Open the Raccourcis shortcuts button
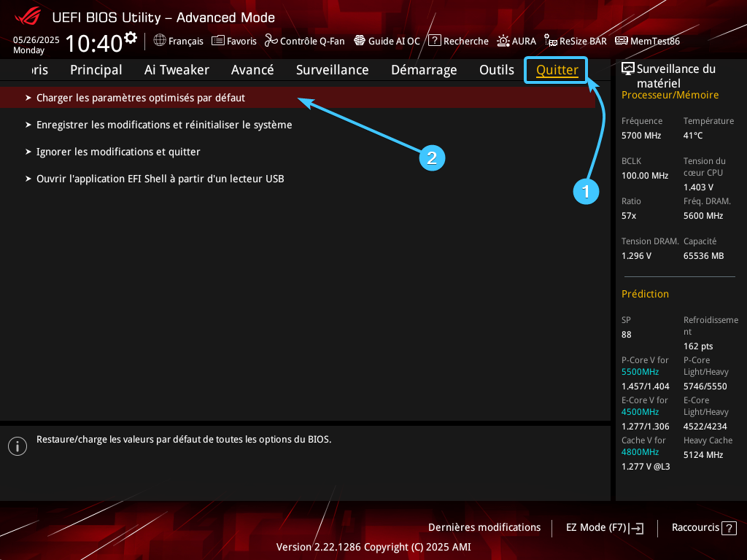The image size is (747, 560). [704, 528]
